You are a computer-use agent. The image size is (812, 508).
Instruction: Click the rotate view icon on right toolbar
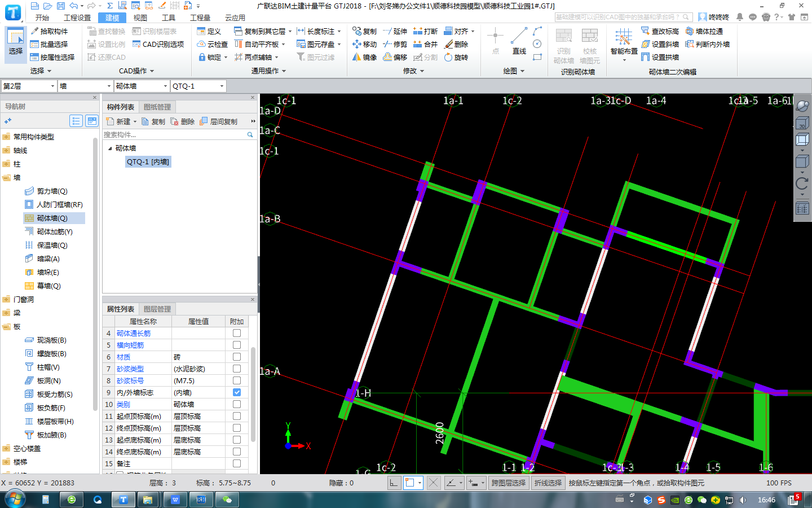click(802, 183)
